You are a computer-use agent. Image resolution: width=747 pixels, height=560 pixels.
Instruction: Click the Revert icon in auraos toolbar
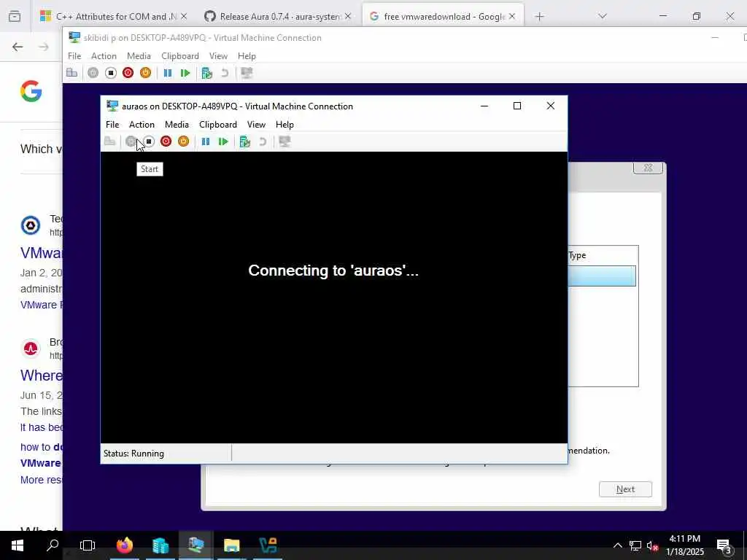[x=263, y=141]
